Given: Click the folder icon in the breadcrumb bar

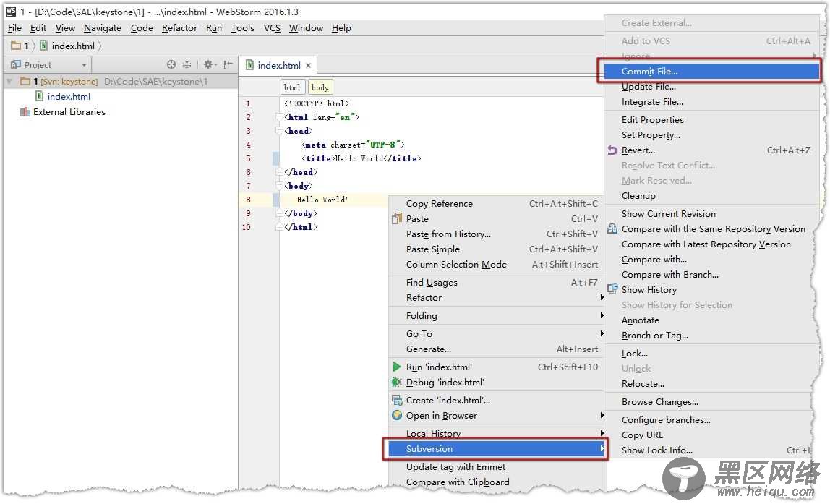Looking at the screenshot, I should pyautogui.click(x=16, y=46).
